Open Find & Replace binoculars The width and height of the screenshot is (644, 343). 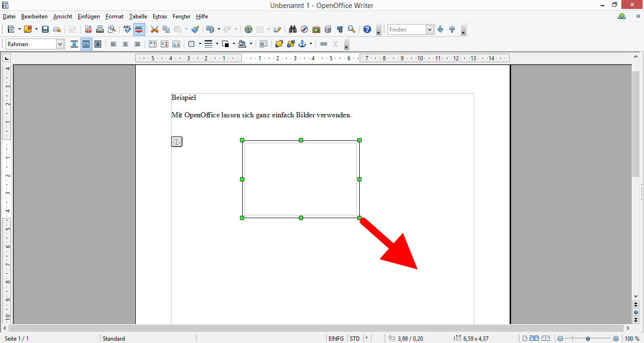(293, 29)
